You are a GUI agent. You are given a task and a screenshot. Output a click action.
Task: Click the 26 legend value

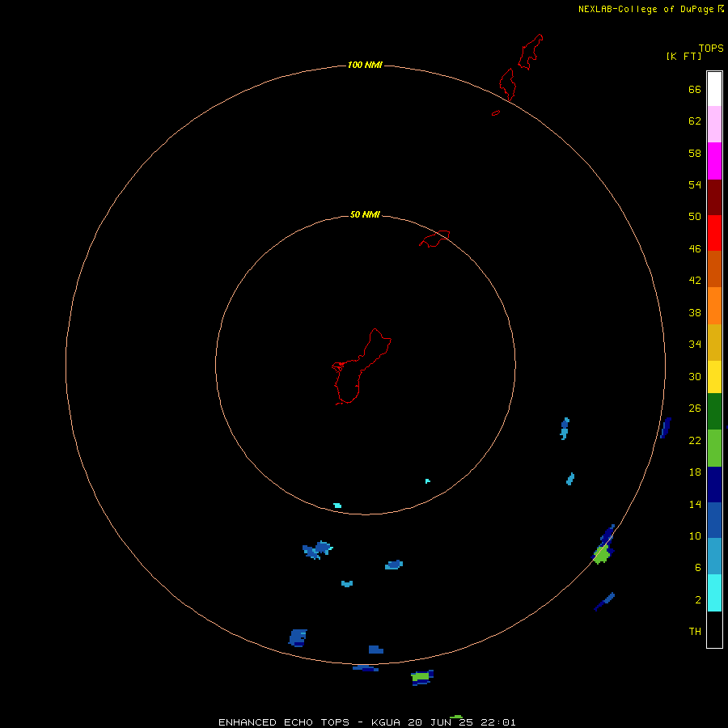coord(695,408)
